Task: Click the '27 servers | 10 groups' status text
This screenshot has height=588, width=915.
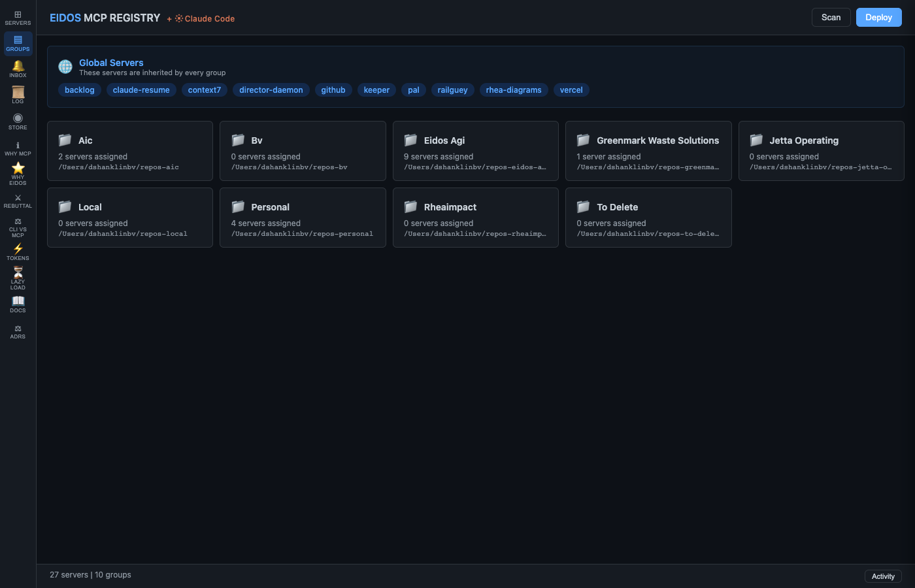Action: click(90, 575)
